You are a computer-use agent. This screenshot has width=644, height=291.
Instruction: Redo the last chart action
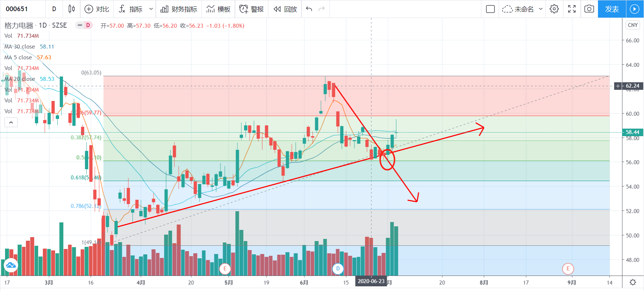322,9
